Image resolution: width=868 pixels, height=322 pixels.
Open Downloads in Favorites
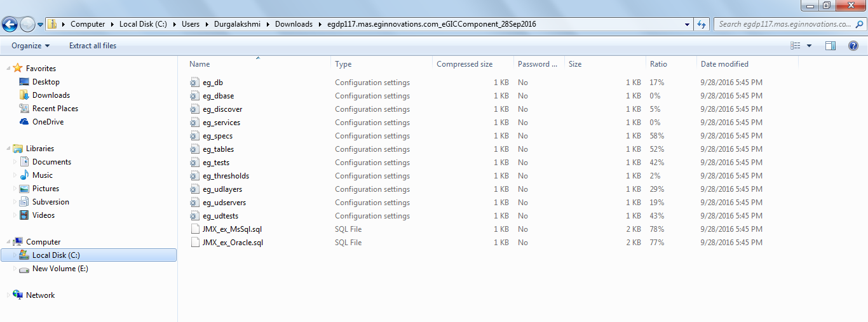(x=51, y=95)
